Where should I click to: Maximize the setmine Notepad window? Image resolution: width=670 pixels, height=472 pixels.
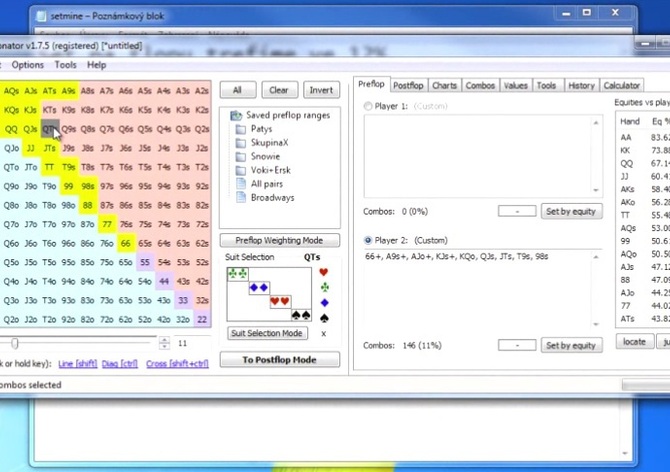587,13
